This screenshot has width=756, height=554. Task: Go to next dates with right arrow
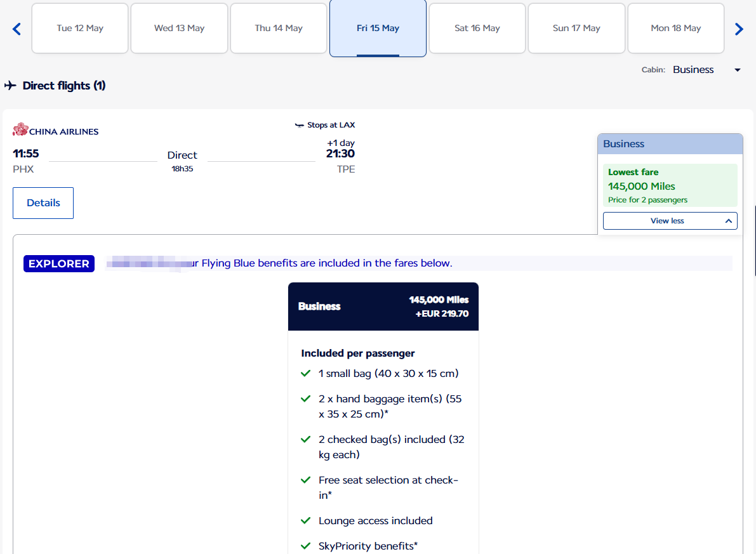click(739, 29)
